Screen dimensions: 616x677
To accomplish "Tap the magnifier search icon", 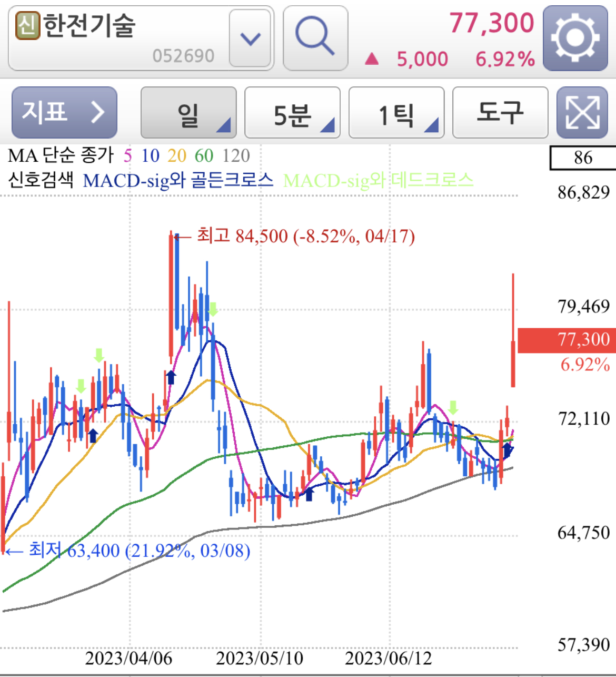I will tap(315, 38).
